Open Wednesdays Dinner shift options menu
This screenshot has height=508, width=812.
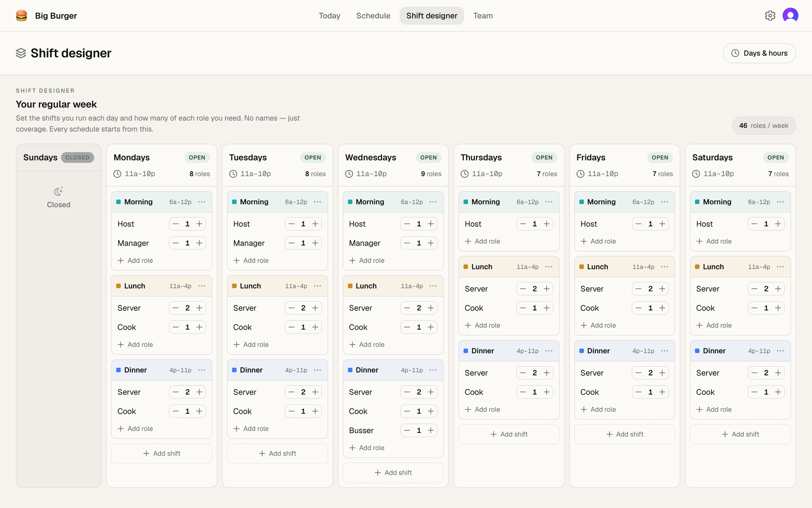(x=433, y=370)
